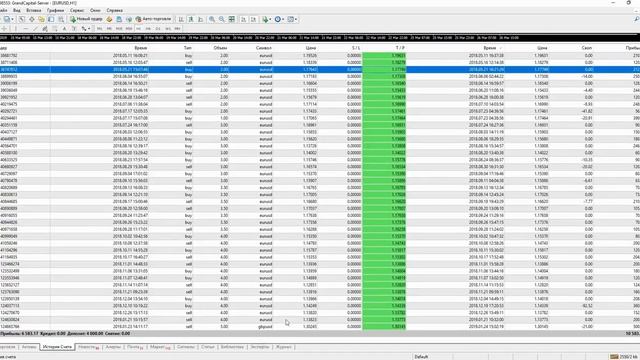Zoom in on the chart
Viewport: 640px width, 360px height.
pyautogui.click(x=212, y=19)
